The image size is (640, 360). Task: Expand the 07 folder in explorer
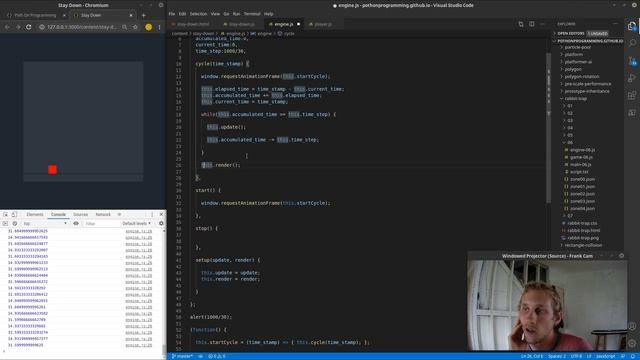click(569, 216)
